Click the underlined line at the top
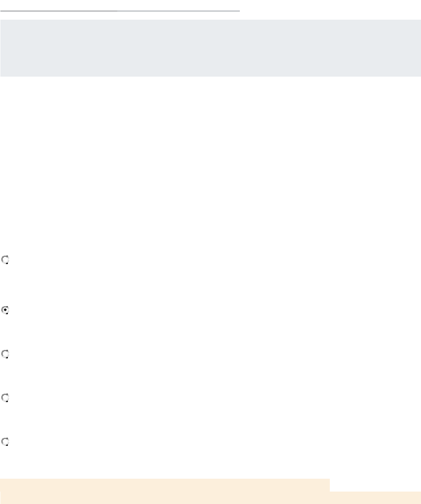Screen dimensions: 421x504 (x=120, y=10)
